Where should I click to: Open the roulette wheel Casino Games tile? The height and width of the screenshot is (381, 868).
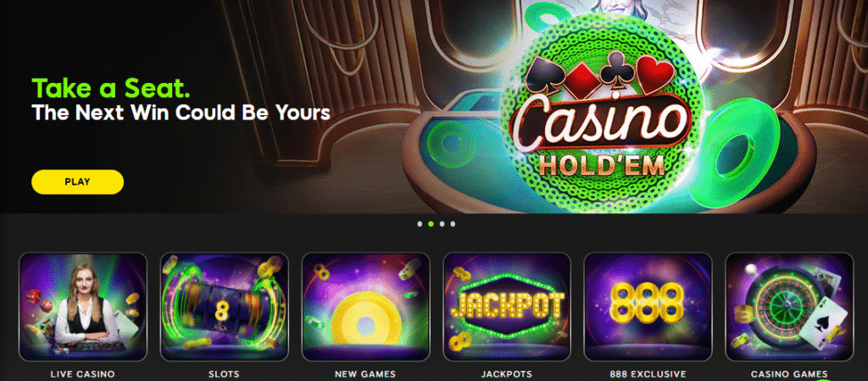pos(789,306)
